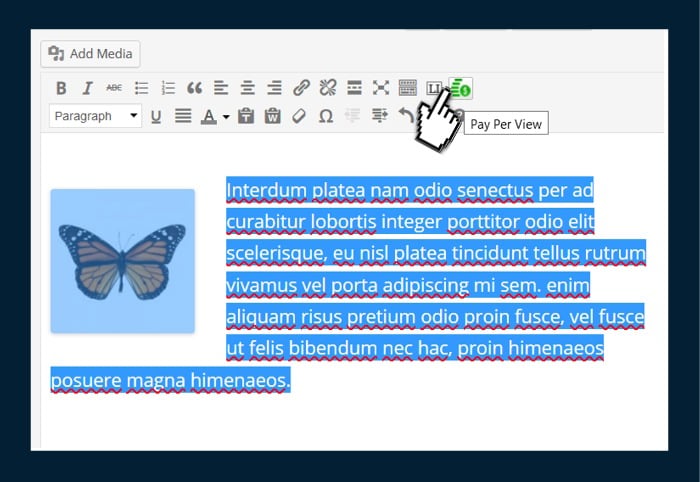The height and width of the screenshot is (482, 700).
Task: Clear formatting with the eraser icon
Action: (x=299, y=116)
